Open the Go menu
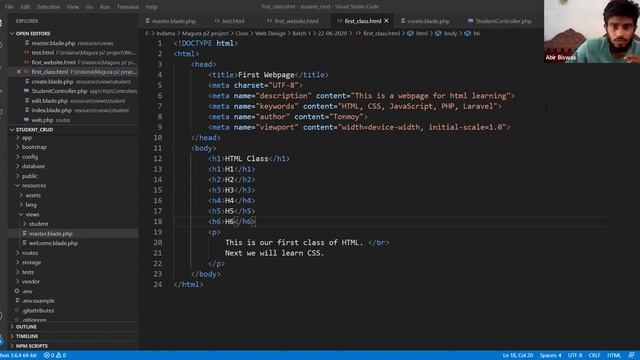 pyautogui.click(x=89, y=7)
